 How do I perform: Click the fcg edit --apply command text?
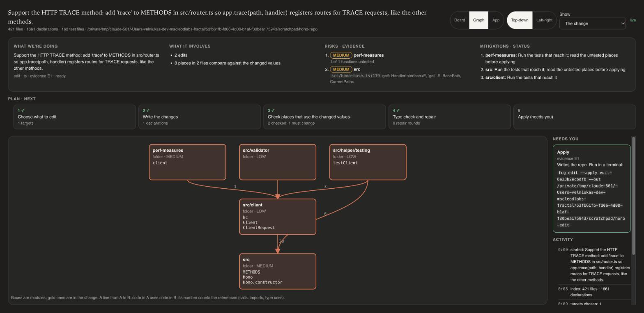point(591,199)
